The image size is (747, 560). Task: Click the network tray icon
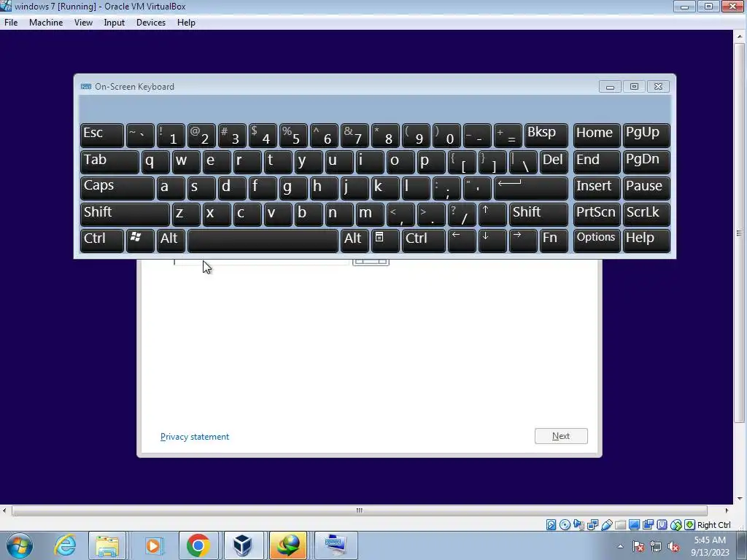coord(656,546)
